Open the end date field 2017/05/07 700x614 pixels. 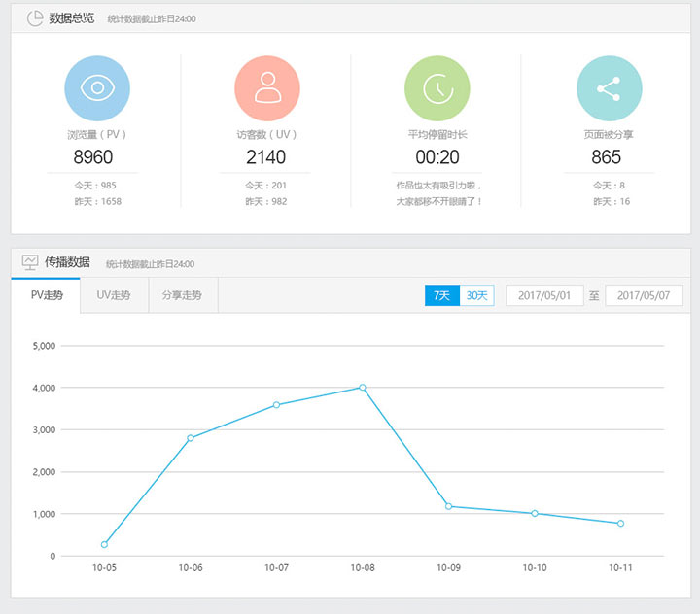click(644, 295)
